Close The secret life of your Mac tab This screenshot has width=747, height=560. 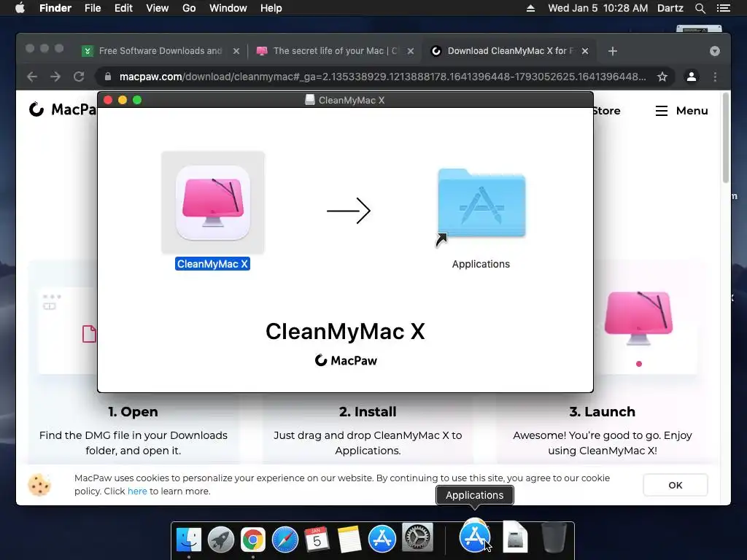click(410, 51)
